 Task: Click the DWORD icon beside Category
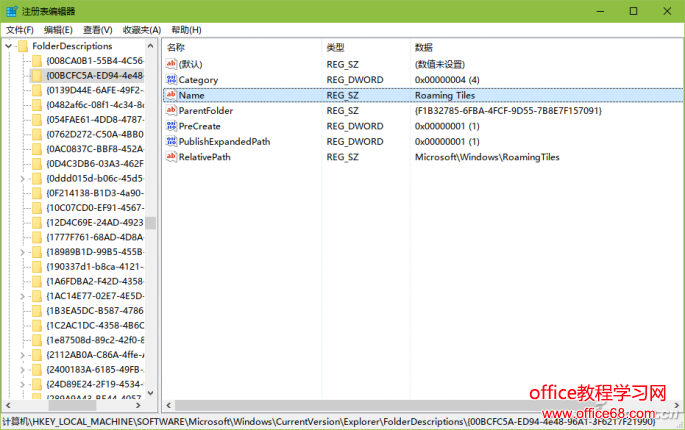point(171,80)
